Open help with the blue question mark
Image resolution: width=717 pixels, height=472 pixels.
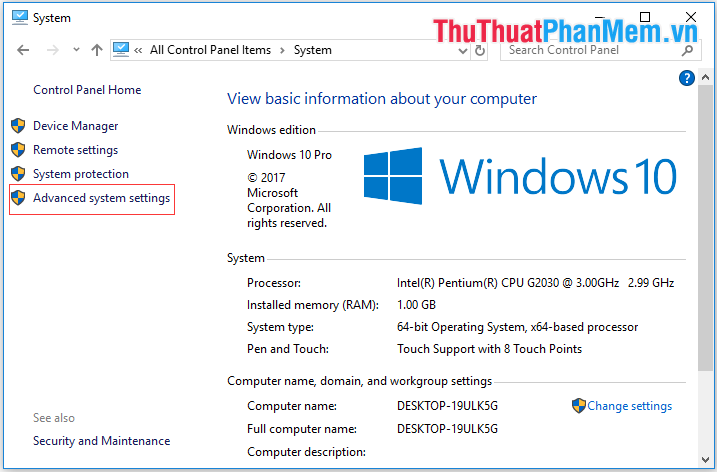click(686, 78)
